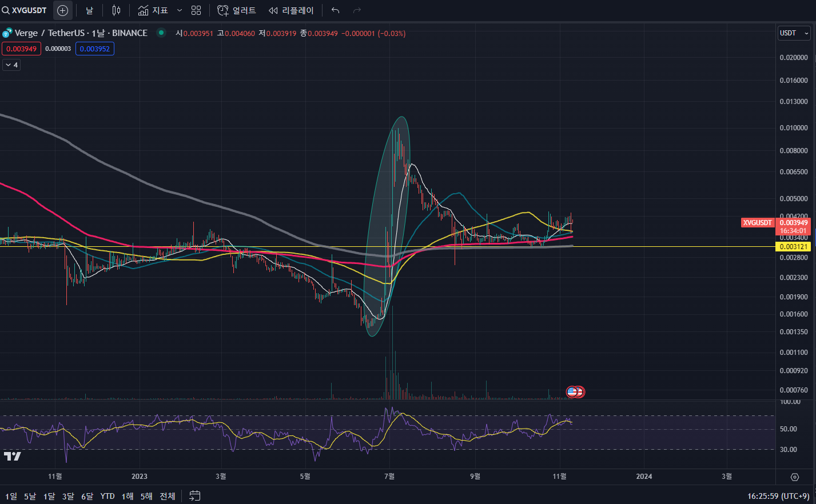The height and width of the screenshot is (504, 816).
Task: Open chart settings gear on the price scale
Action: pos(794,477)
